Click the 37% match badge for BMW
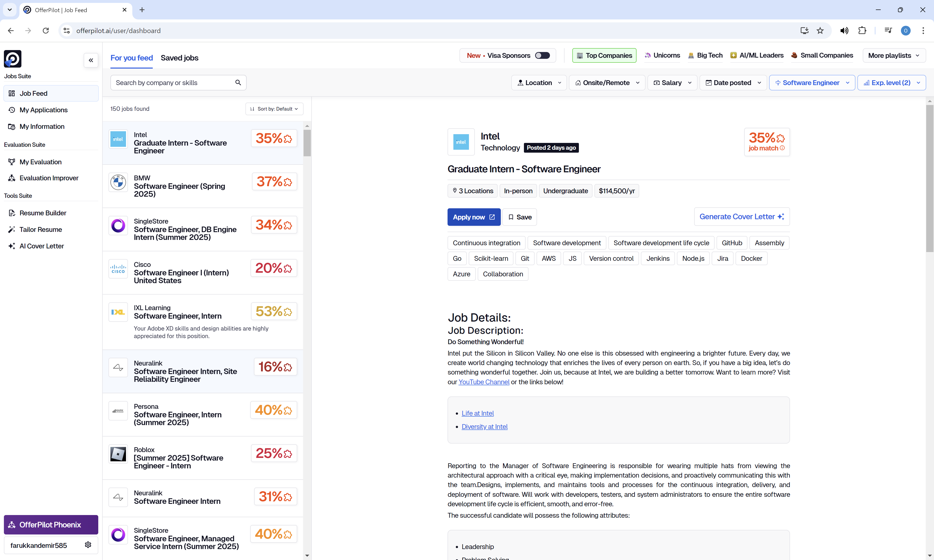The height and width of the screenshot is (560, 934). pos(274,182)
